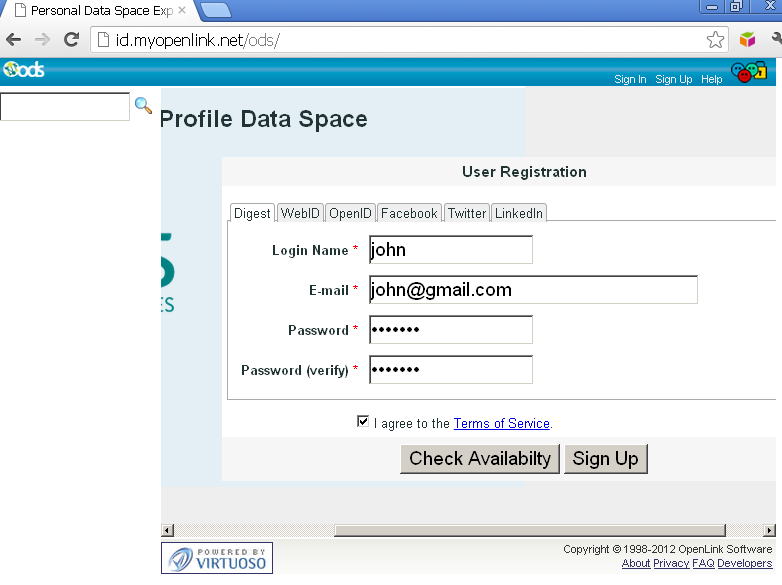Image resolution: width=782 pixels, height=585 pixels.
Task: Go back using browser back arrow
Action: (14, 40)
